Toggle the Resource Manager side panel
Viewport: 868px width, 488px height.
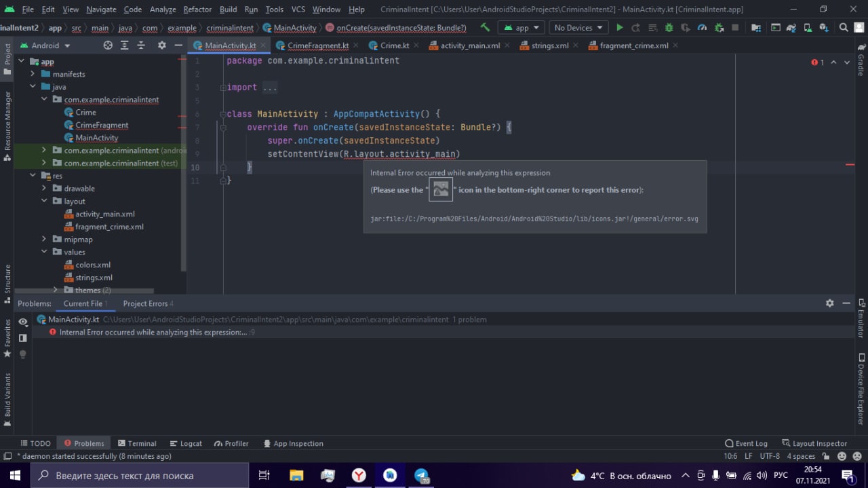(7, 126)
